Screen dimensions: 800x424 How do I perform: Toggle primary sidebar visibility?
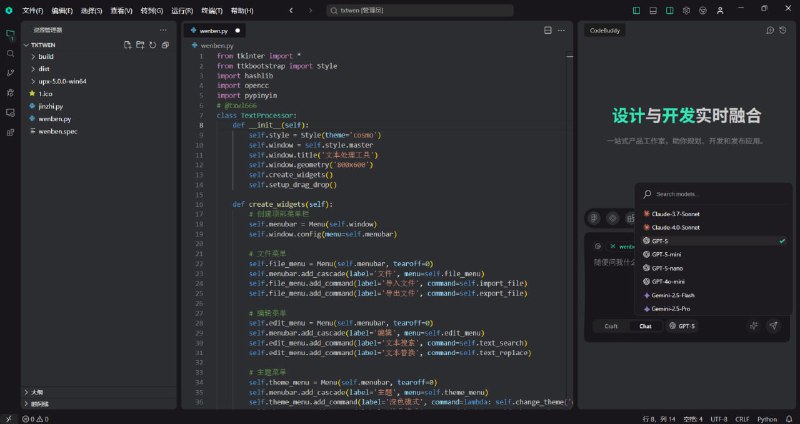(x=636, y=10)
